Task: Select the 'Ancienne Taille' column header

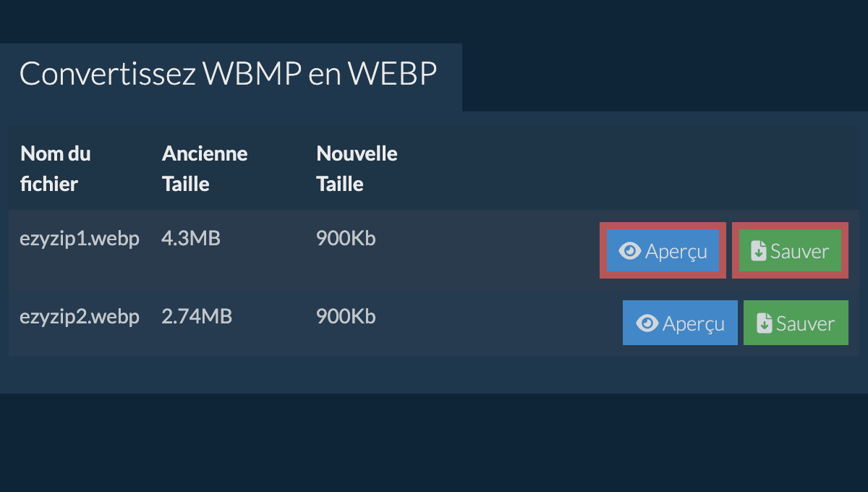Action: click(205, 169)
